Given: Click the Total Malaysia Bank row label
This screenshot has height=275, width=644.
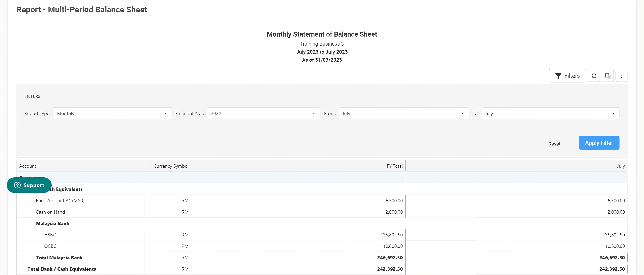Looking at the screenshot, I should pyautogui.click(x=59, y=258).
